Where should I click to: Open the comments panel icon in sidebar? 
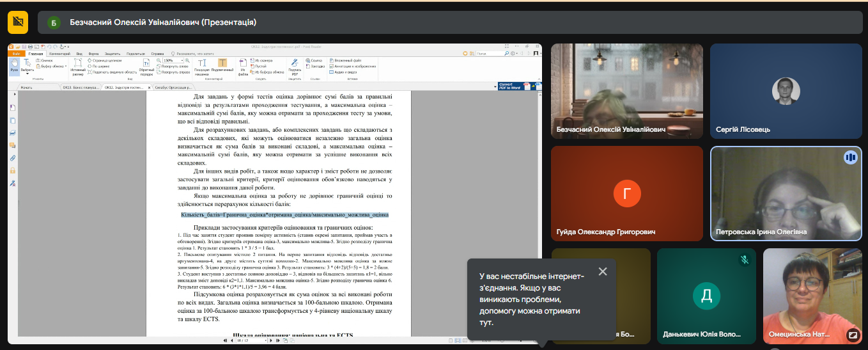(13, 145)
